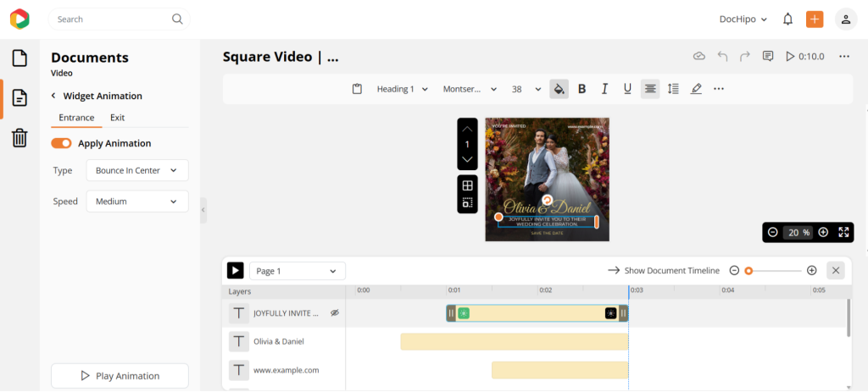Click the search magnifier icon
Screen dimensions: 868x392
coord(177,19)
